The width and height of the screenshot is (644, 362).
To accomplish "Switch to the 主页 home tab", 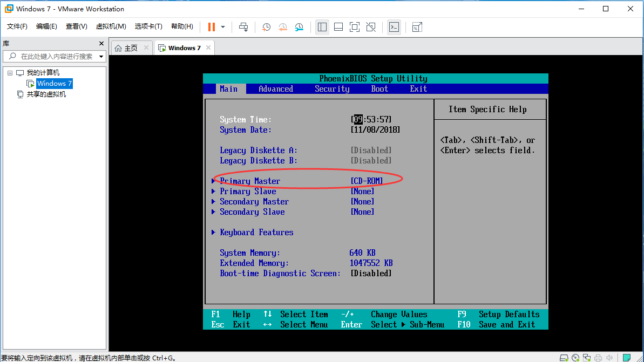I will [131, 48].
